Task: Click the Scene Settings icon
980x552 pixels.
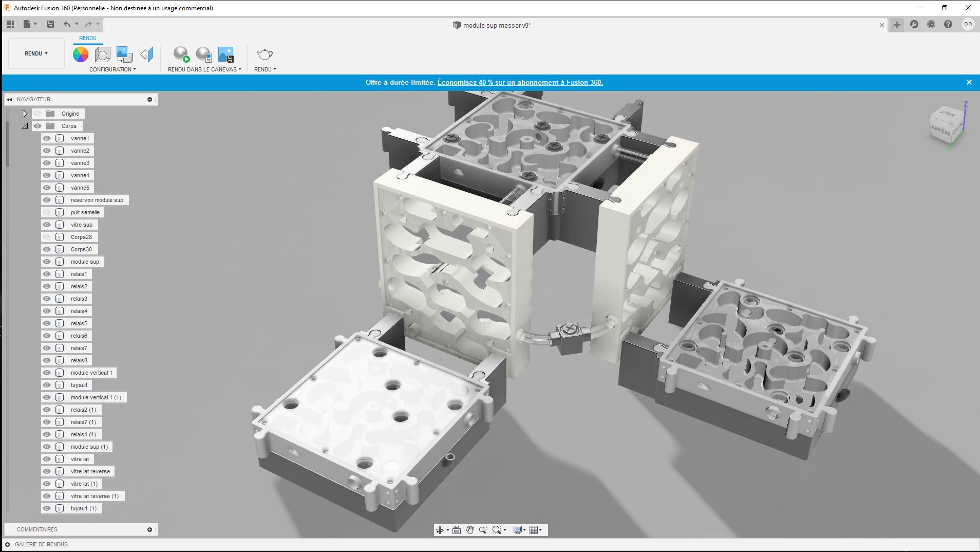Action: [103, 54]
